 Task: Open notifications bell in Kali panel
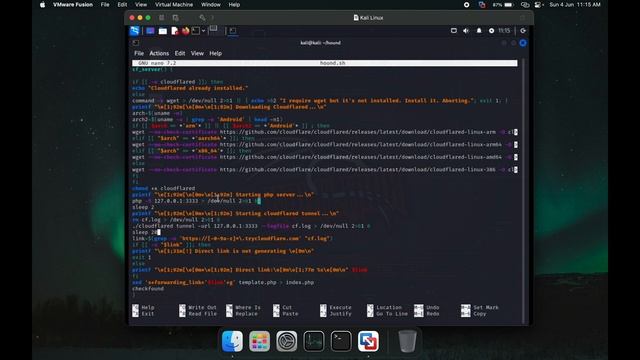click(479, 31)
